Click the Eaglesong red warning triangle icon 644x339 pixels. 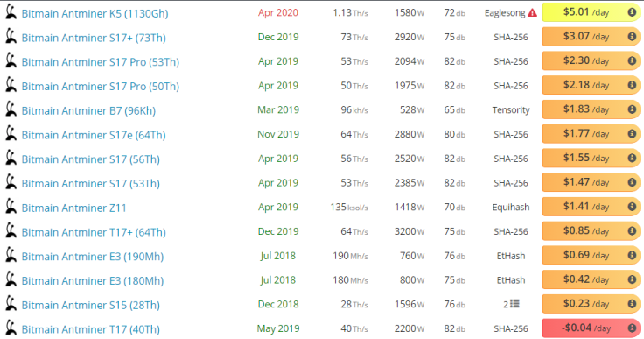pyautogui.click(x=532, y=13)
